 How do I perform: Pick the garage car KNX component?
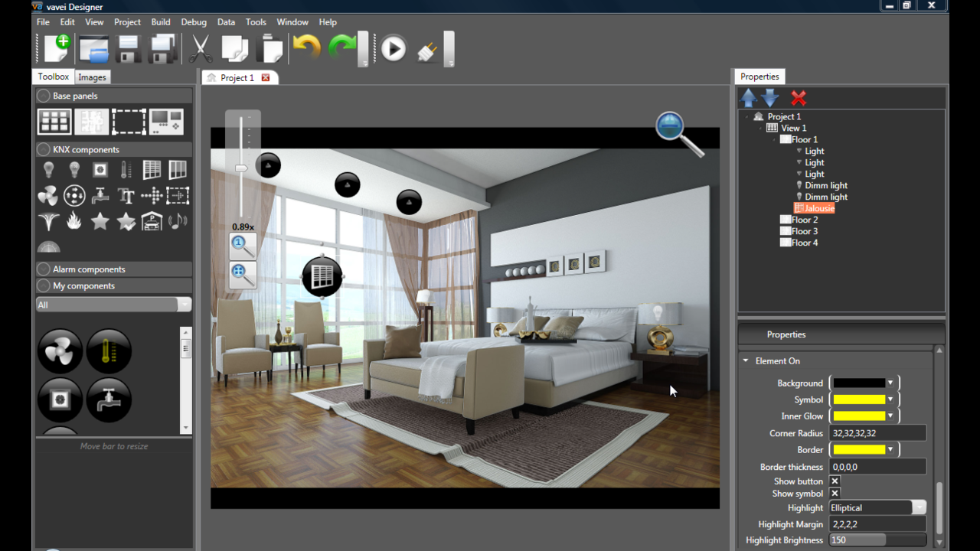(152, 222)
